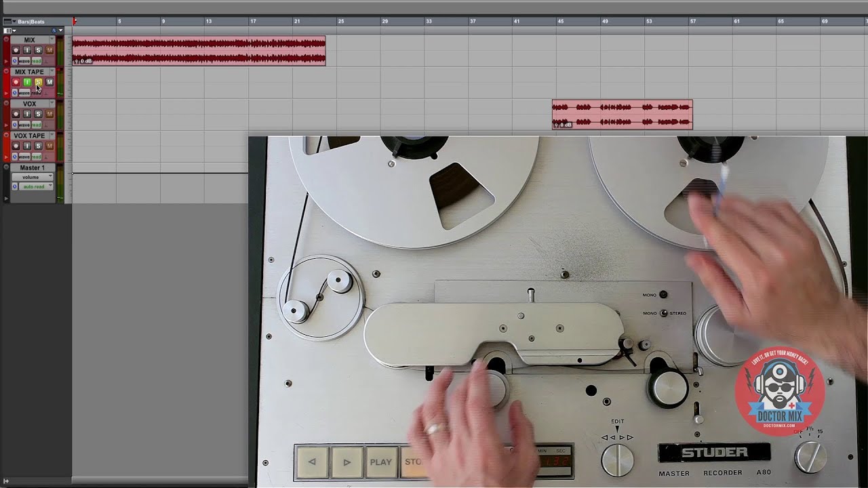The width and height of the screenshot is (868, 488).
Task: Click the Studer fast-forward arrow button
Action: click(x=347, y=462)
